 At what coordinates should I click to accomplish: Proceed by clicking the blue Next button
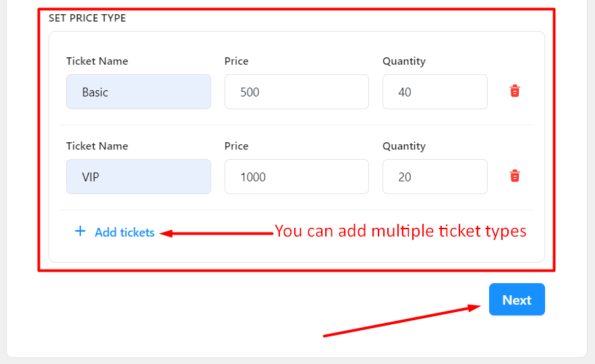click(x=517, y=299)
